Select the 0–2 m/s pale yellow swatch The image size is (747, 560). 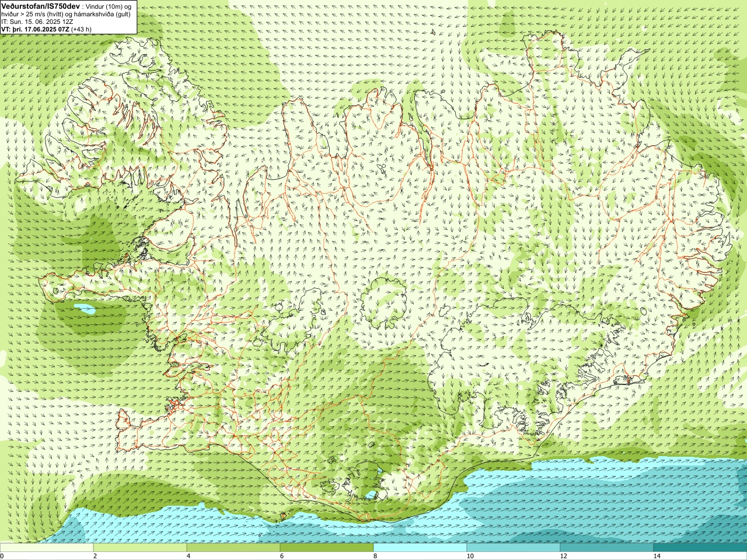click(x=47, y=548)
